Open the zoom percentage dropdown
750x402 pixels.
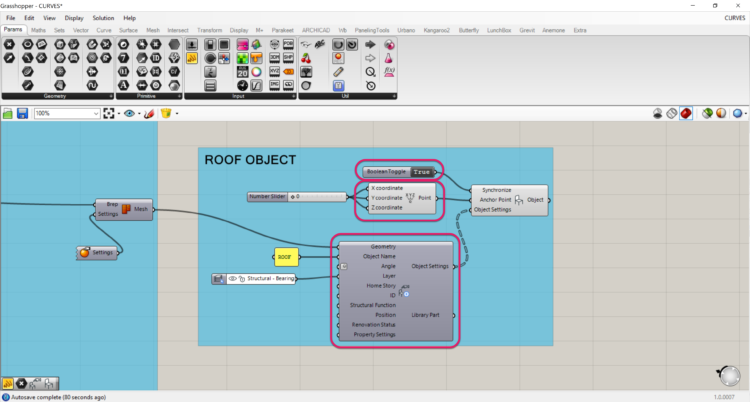pyautogui.click(x=95, y=114)
